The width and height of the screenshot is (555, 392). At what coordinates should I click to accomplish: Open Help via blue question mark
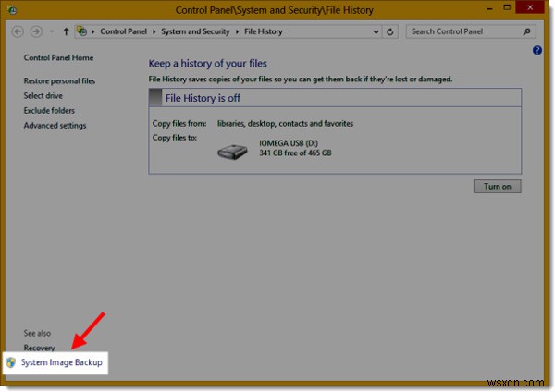point(536,50)
